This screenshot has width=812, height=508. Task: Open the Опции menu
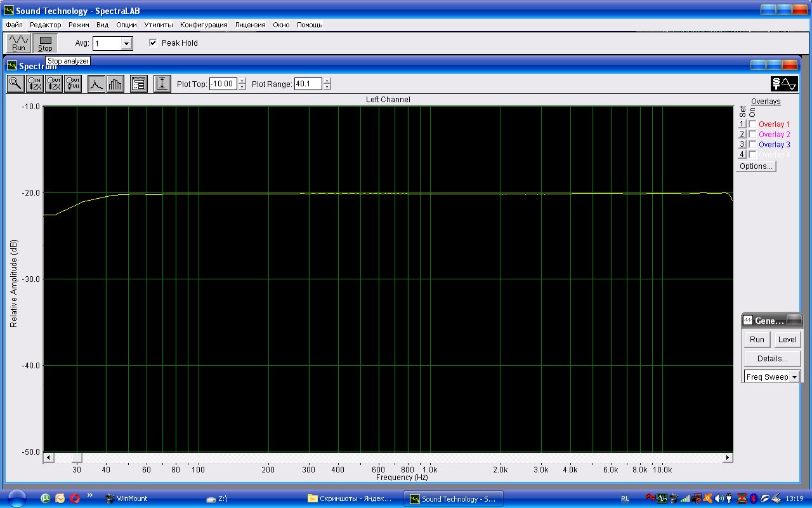126,25
